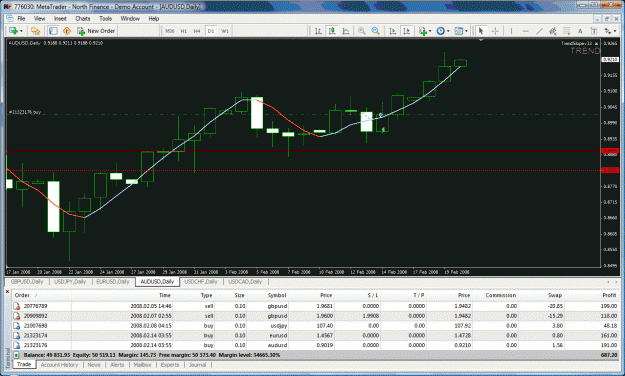Draw a vertical line tool

[511, 31]
